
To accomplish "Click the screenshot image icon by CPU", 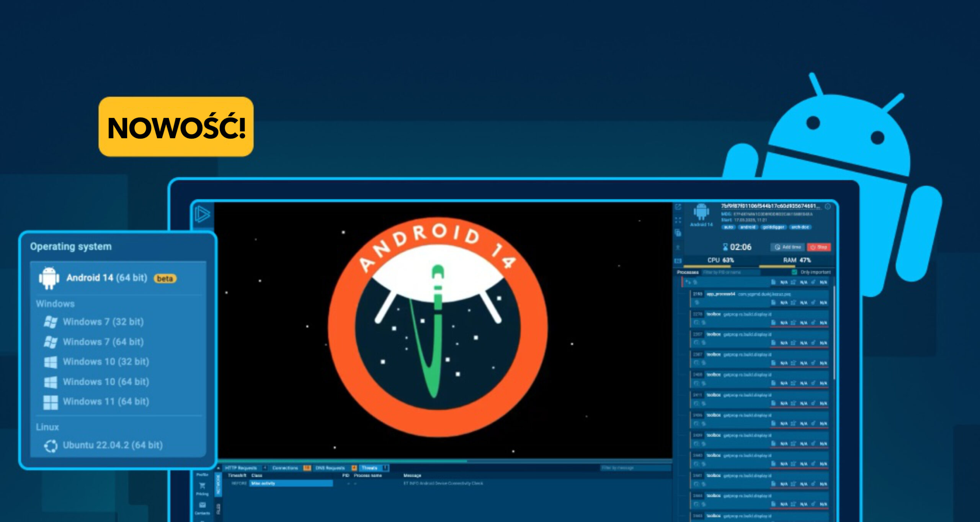I will [678, 261].
